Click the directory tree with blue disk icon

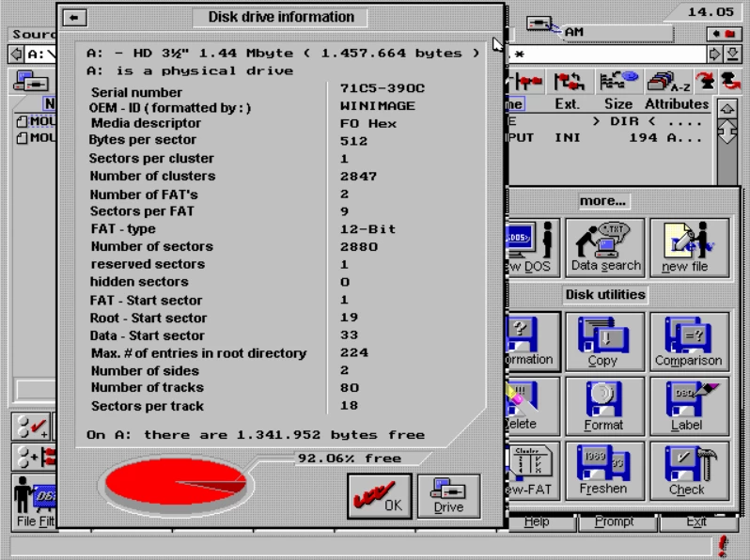tap(619, 81)
